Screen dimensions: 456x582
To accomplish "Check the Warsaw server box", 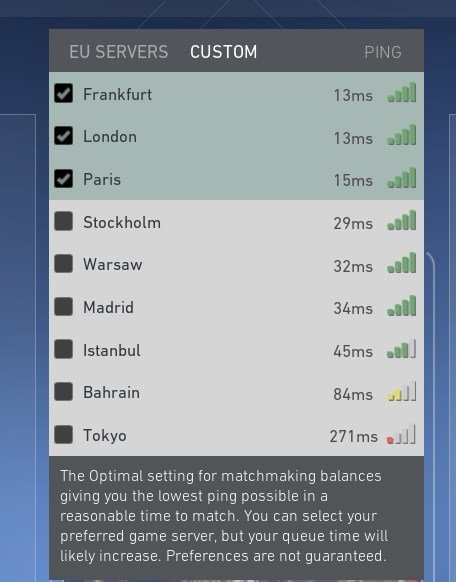I will pos(63,264).
